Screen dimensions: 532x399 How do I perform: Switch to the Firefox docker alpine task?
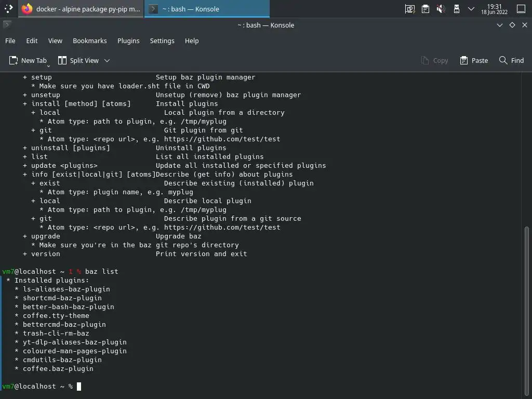(x=81, y=9)
